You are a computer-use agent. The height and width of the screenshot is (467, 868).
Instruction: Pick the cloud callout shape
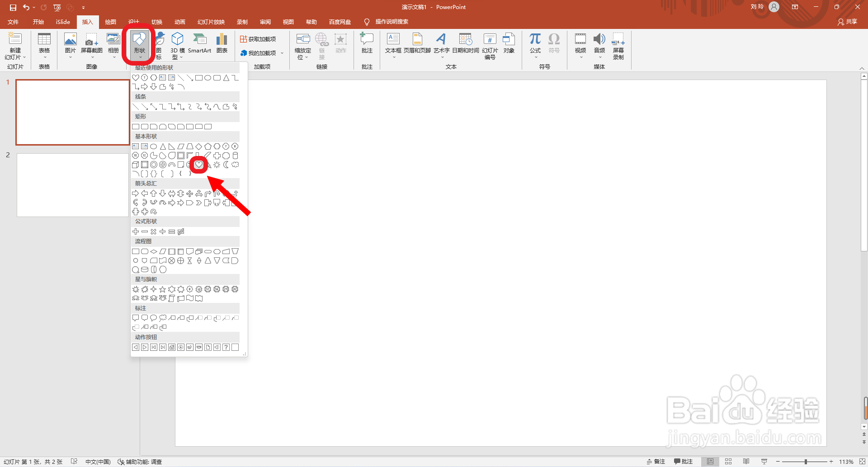click(163, 318)
